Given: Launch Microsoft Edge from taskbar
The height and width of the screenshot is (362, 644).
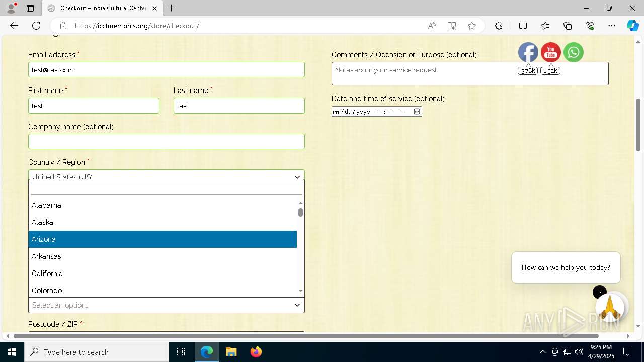Looking at the screenshot, I should coord(207,352).
